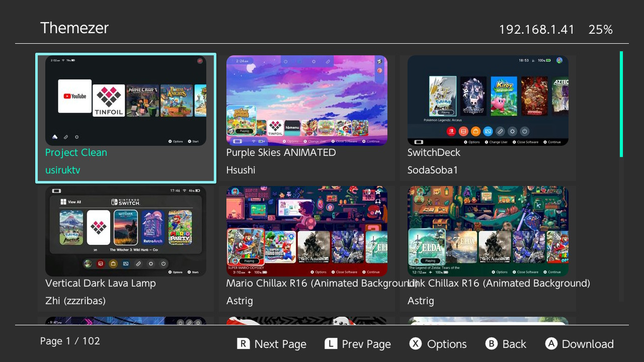Click the author name Zhi (zzzribas)
Image resolution: width=644 pixels, height=362 pixels.
75,301
